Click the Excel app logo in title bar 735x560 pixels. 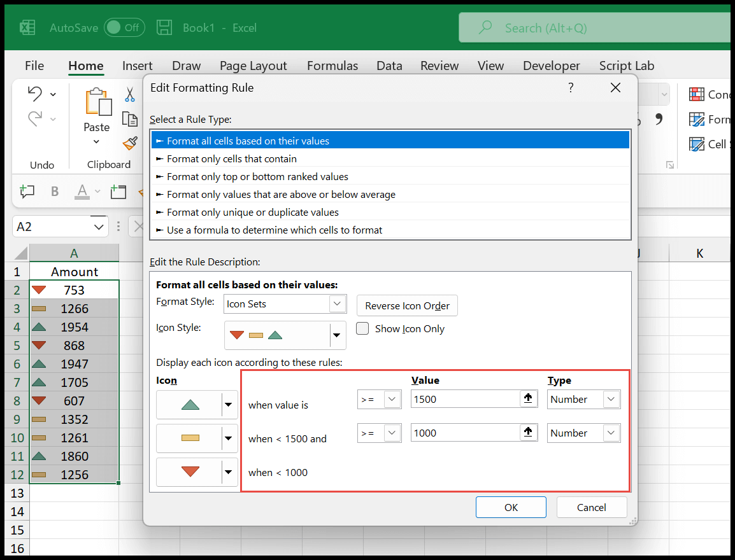tap(27, 27)
